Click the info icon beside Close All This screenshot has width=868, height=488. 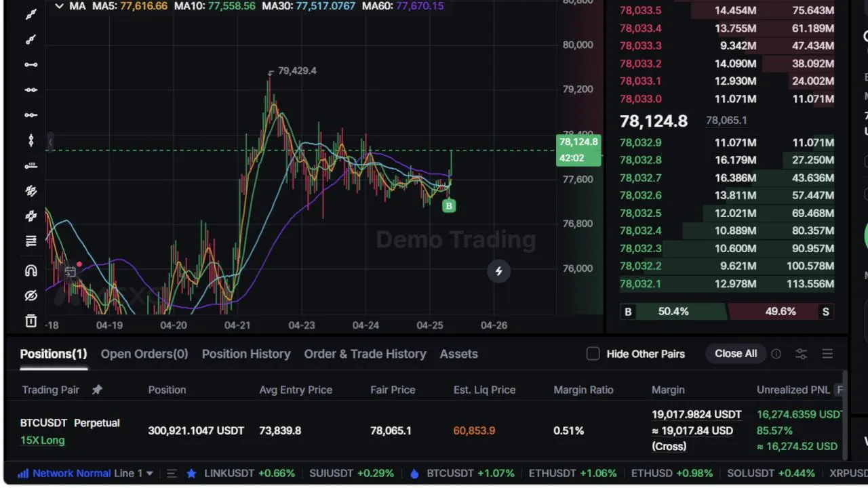[x=776, y=354]
